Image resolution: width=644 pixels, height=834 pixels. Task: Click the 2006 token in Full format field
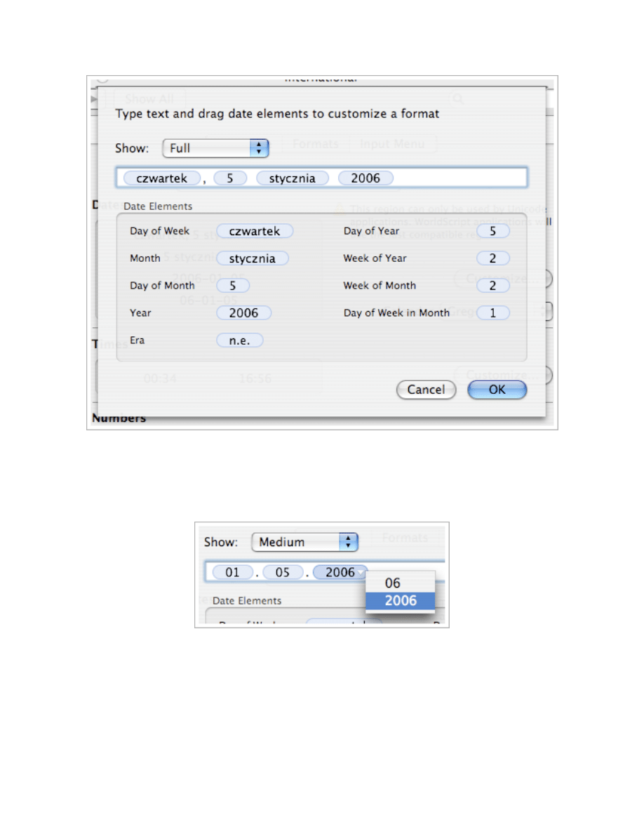coord(365,178)
